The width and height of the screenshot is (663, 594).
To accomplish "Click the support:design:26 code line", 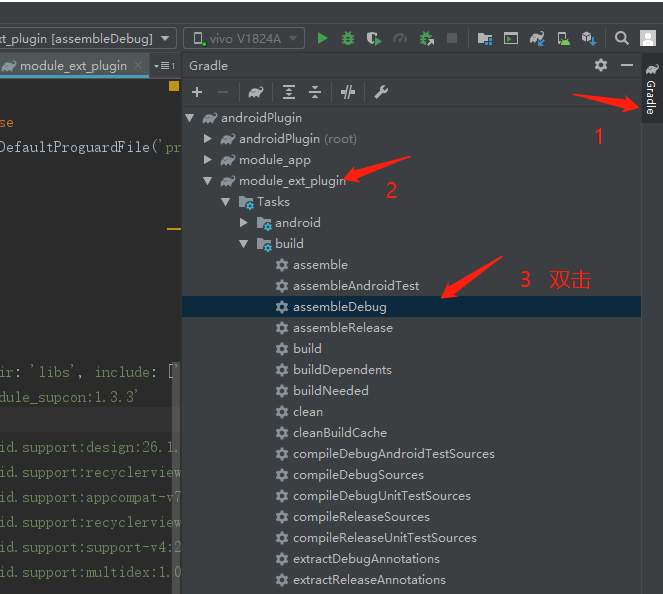I will [x=89, y=447].
